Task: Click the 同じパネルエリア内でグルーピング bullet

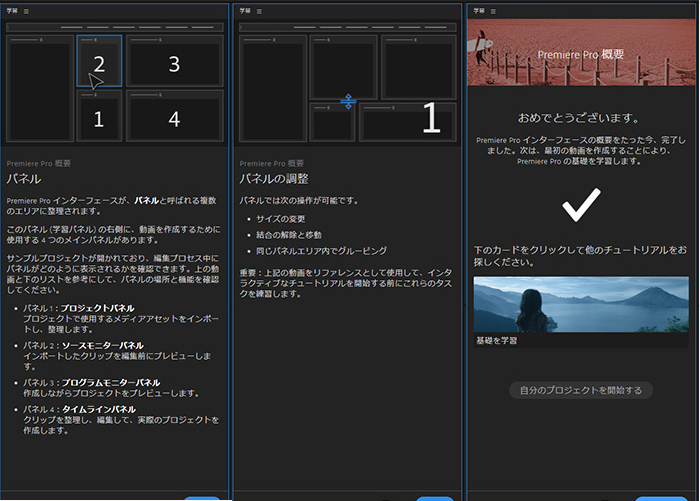Action: (321, 251)
